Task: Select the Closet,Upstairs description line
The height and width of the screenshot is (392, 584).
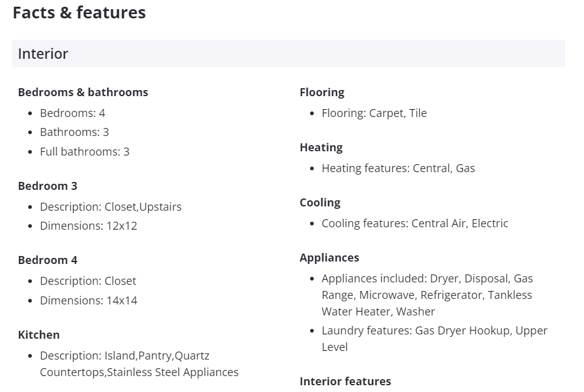Action: pos(110,207)
